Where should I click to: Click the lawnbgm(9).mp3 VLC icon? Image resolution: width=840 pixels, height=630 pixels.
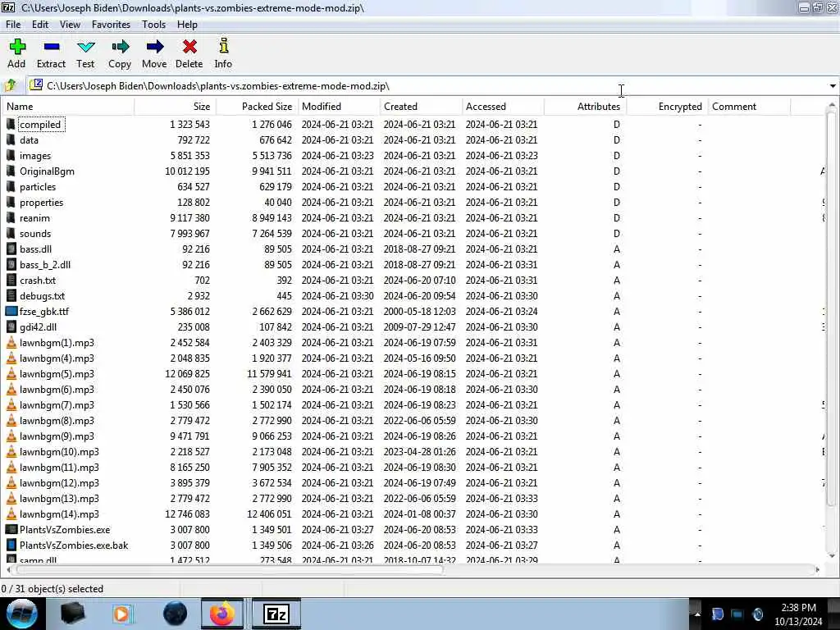click(11, 436)
